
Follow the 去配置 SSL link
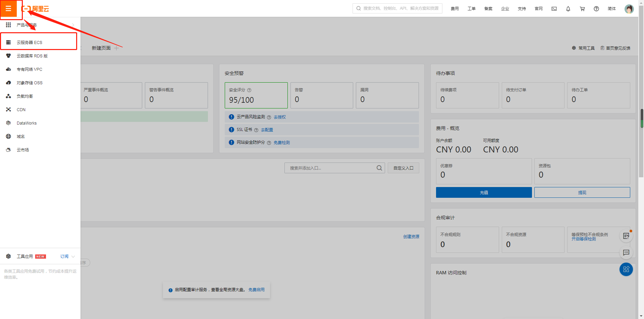[267, 130]
